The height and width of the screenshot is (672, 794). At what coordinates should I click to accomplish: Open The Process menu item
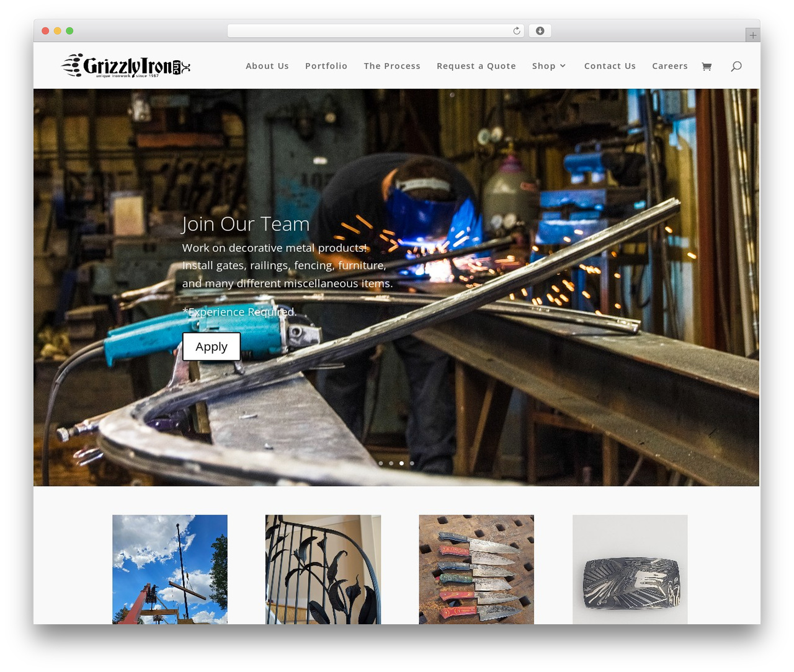(392, 66)
